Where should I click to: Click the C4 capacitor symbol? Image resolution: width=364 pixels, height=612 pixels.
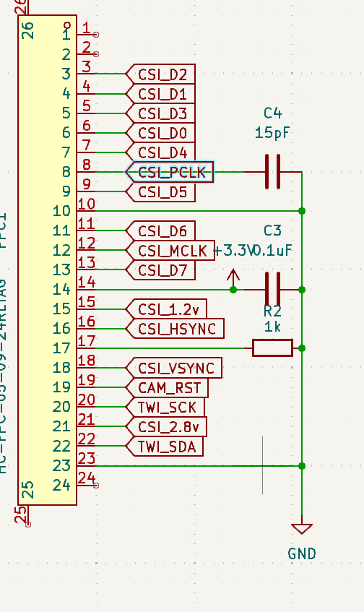(x=273, y=172)
